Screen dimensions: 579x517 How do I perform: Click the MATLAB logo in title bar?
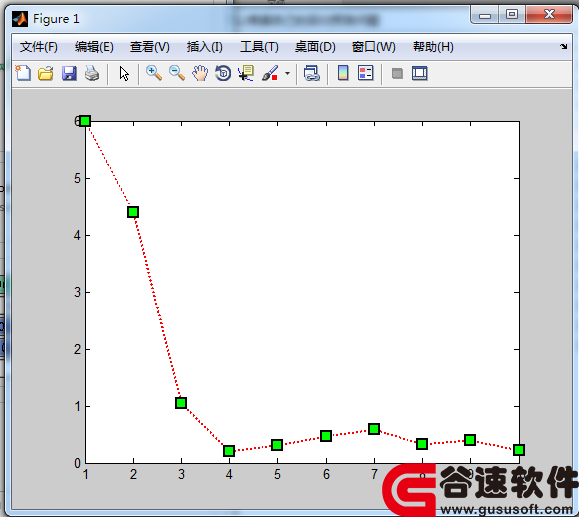click(x=20, y=19)
